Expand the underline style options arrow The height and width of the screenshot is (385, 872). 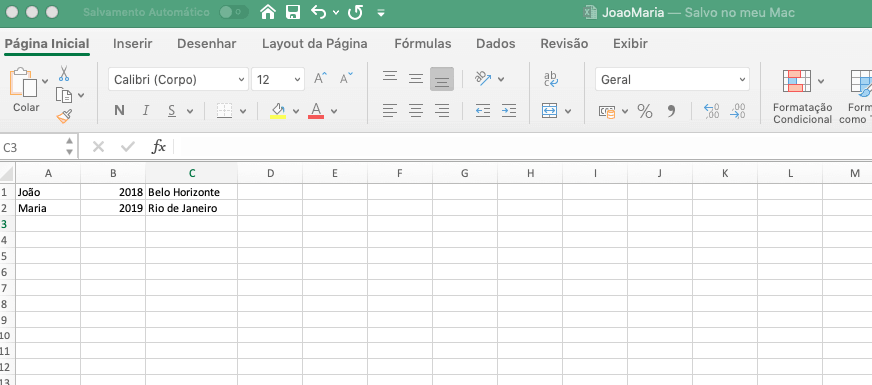[x=190, y=111]
